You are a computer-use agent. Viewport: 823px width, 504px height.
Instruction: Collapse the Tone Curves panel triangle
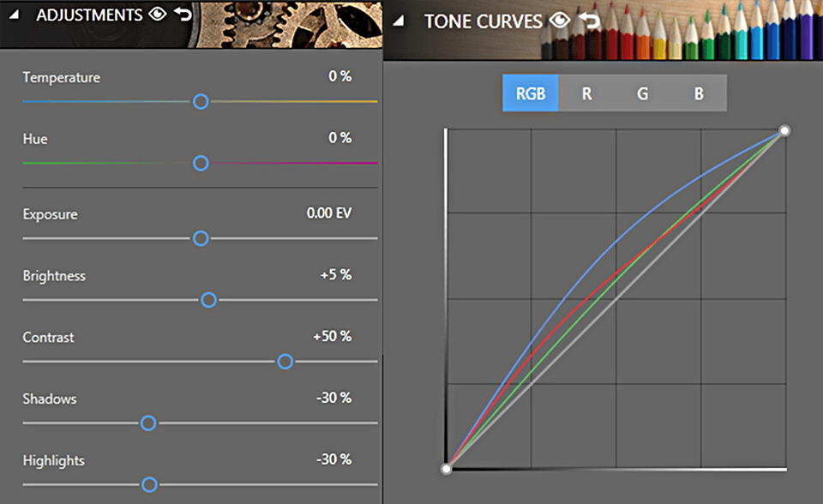point(398,21)
